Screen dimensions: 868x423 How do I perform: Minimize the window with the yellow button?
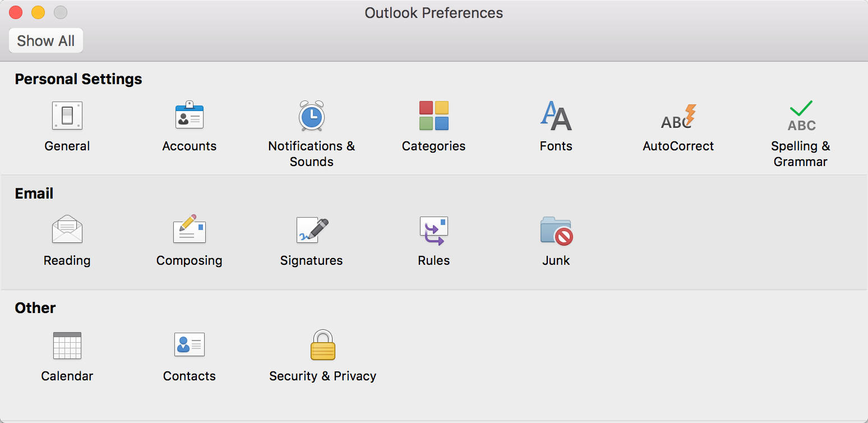click(x=38, y=12)
